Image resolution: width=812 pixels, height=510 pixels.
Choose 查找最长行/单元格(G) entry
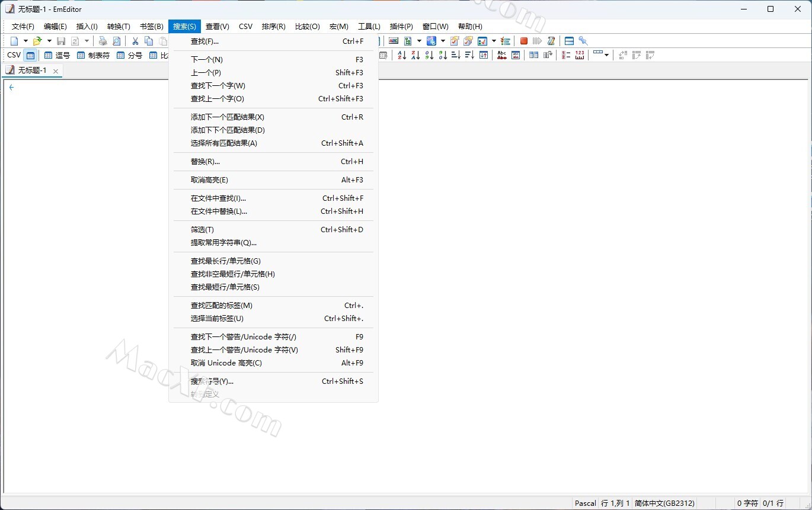coord(273,261)
